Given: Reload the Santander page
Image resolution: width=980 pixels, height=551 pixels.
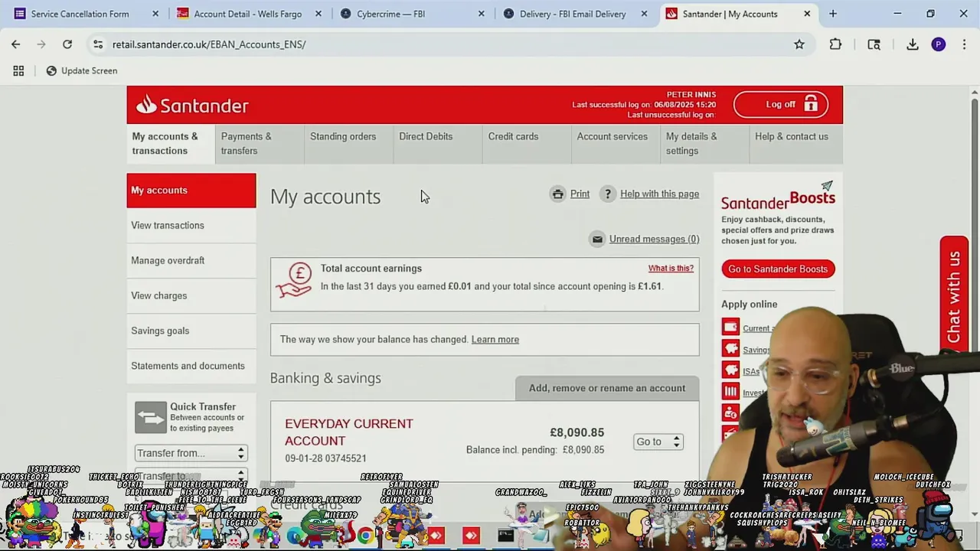Looking at the screenshot, I should click(67, 44).
